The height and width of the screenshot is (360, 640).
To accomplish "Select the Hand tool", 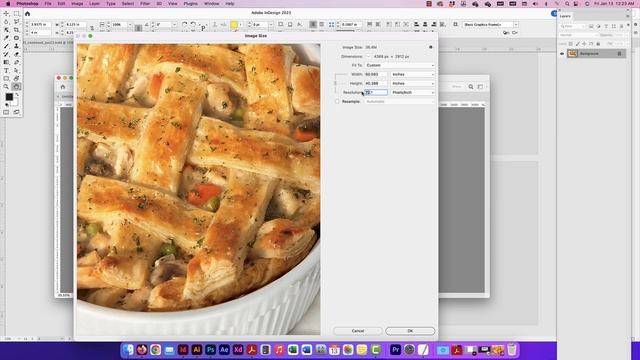I will (16, 87).
